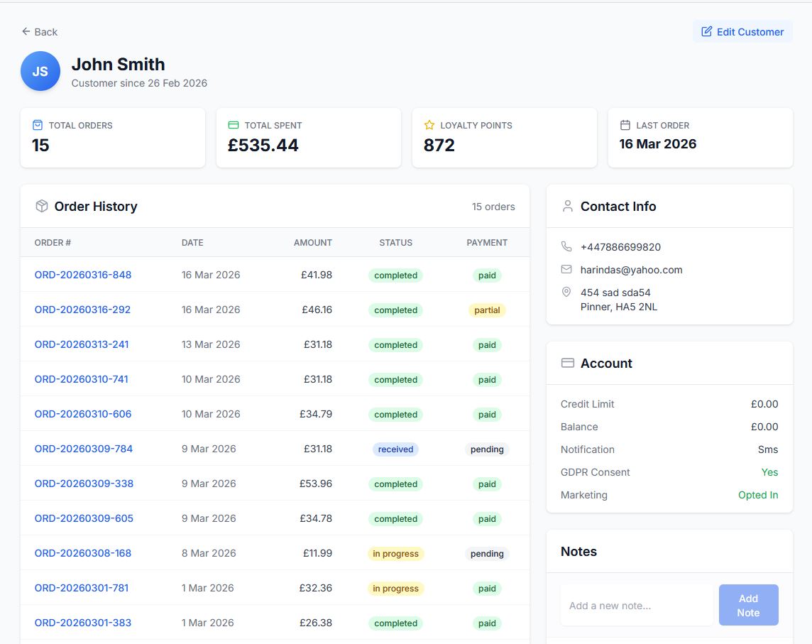Click the received status badge
The image size is (812, 644).
pyautogui.click(x=395, y=449)
